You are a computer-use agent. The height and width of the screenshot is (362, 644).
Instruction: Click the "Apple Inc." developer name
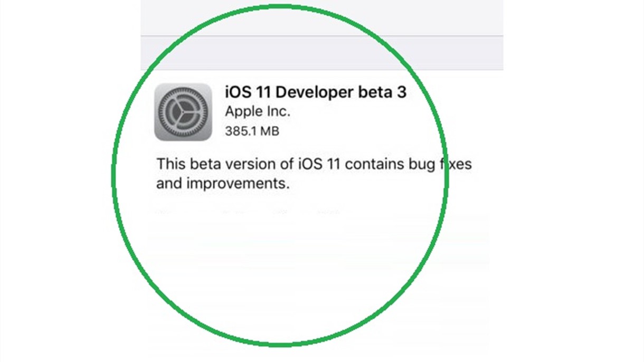click(258, 112)
